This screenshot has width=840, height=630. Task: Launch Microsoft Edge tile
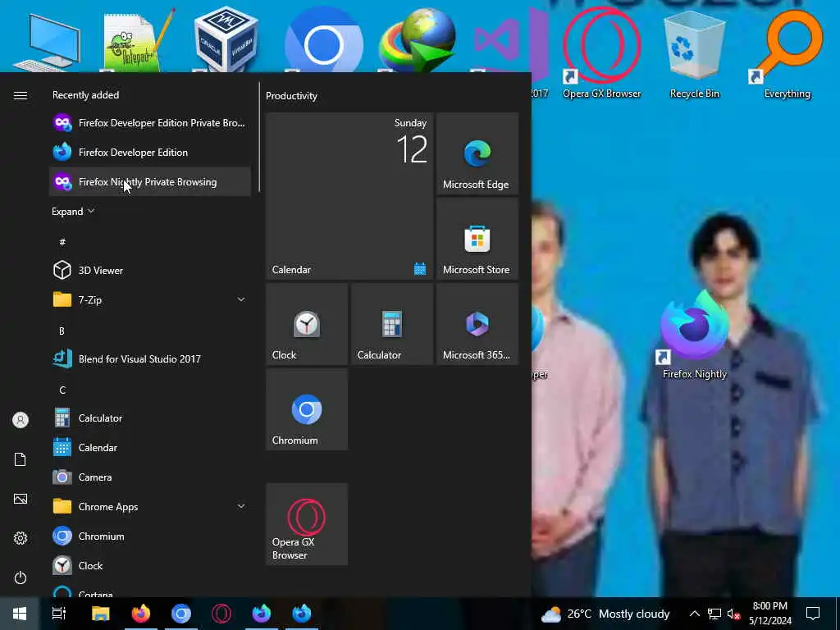[477, 153]
